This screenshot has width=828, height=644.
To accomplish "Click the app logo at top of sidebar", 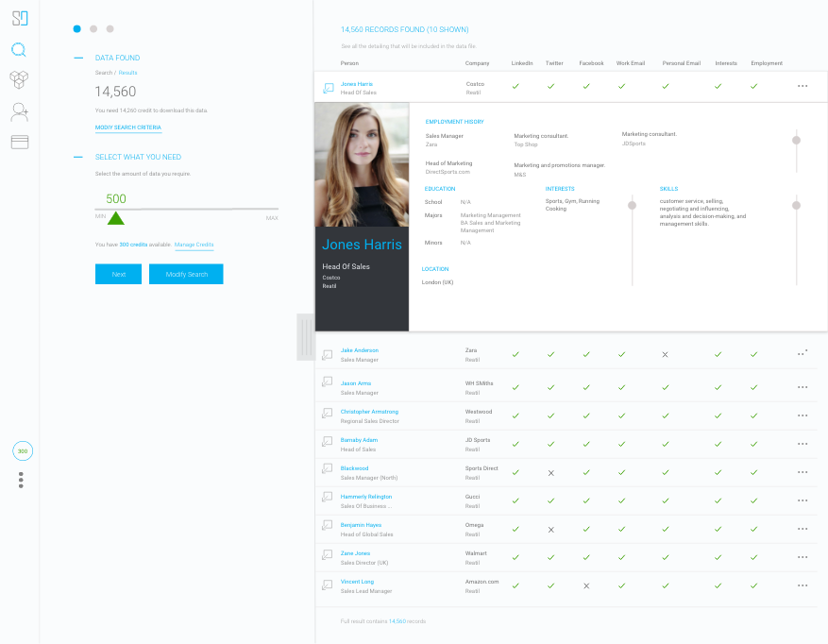I will [x=19, y=17].
